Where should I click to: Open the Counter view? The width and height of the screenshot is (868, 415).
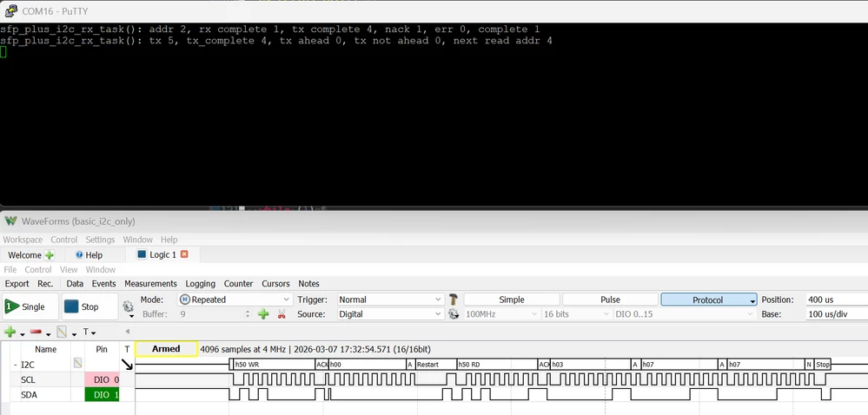tap(239, 283)
